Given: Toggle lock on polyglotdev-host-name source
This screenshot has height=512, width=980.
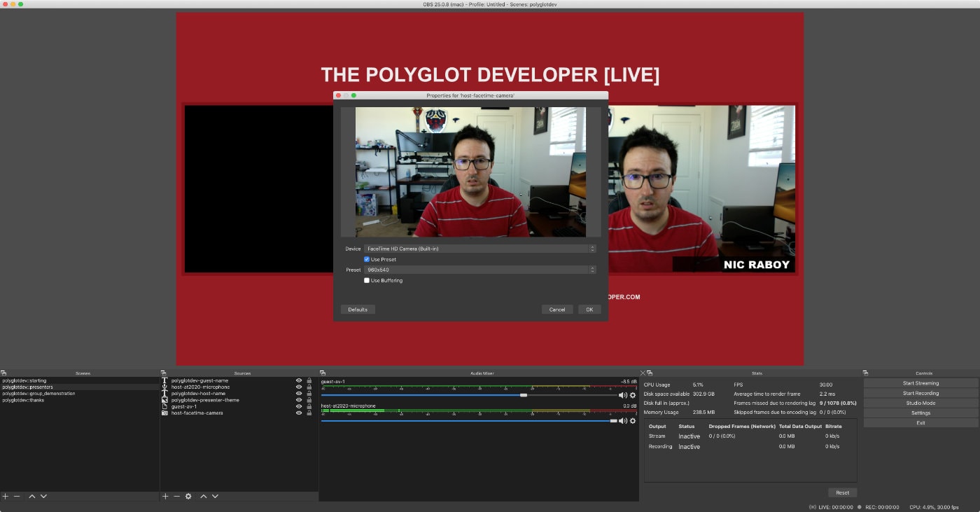Looking at the screenshot, I should [x=309, y=394].
